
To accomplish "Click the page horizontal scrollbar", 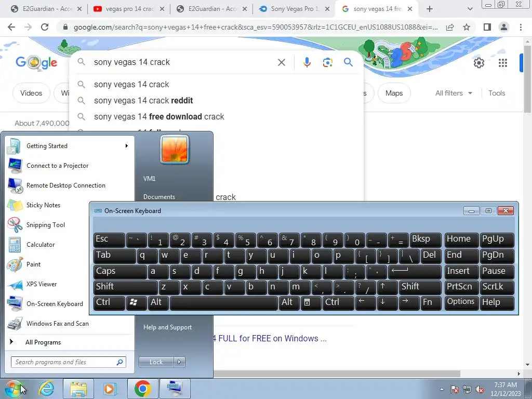I will click(336, 374).
